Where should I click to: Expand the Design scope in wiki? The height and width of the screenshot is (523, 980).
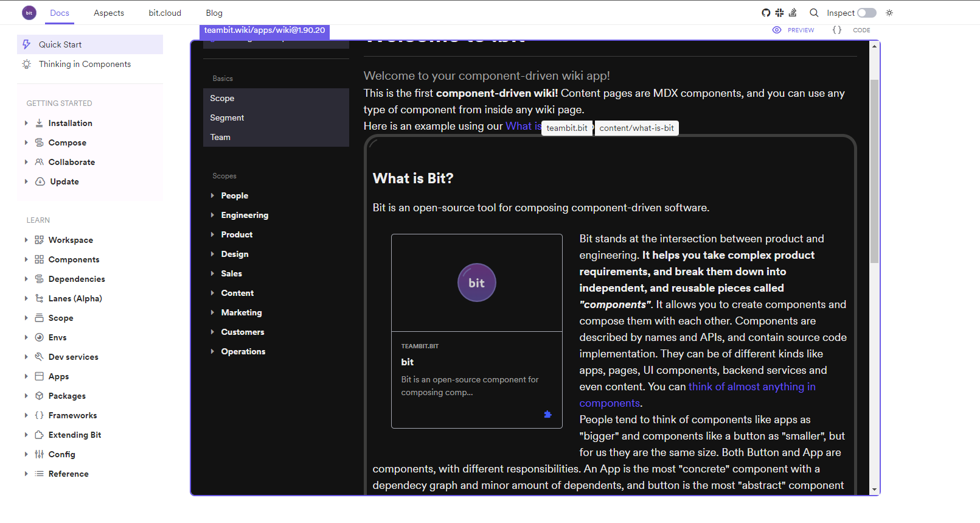[212, 254]
